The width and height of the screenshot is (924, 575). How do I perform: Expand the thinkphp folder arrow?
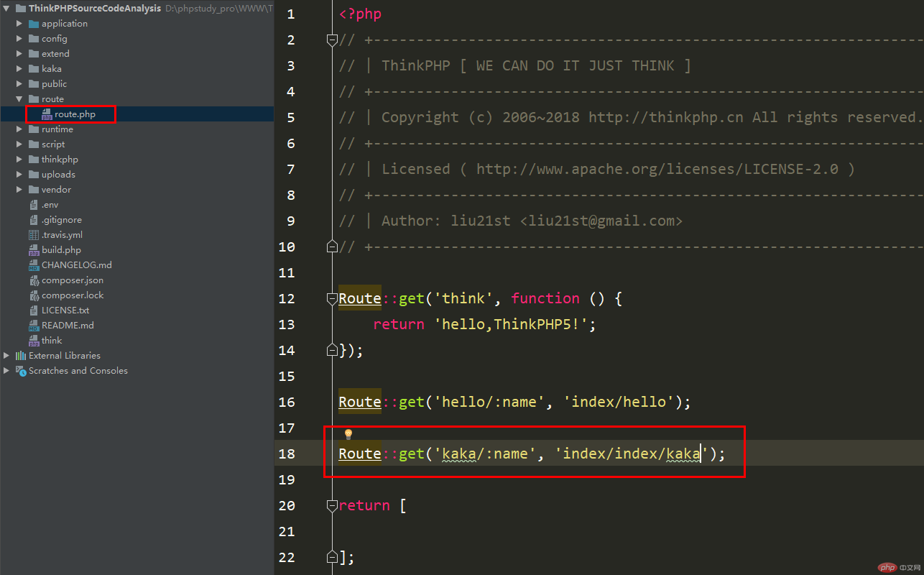(19, 160)
